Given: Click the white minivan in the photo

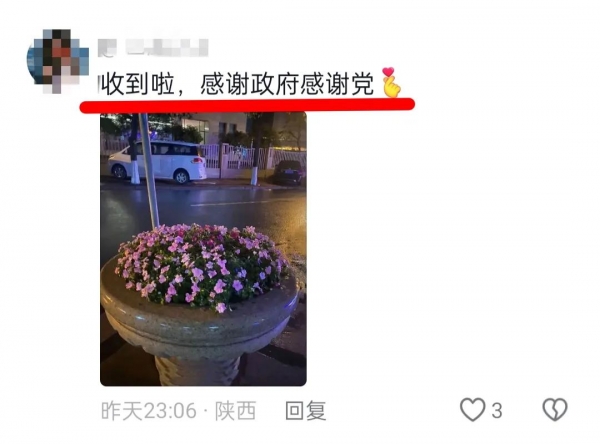Looking at the screenshot, I should coord(158,162).
